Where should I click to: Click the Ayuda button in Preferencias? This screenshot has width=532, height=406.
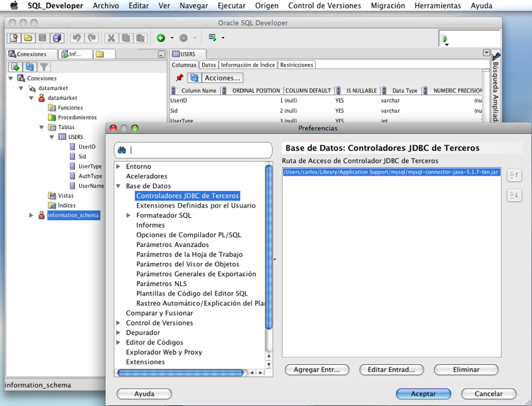tap(144, 394)
